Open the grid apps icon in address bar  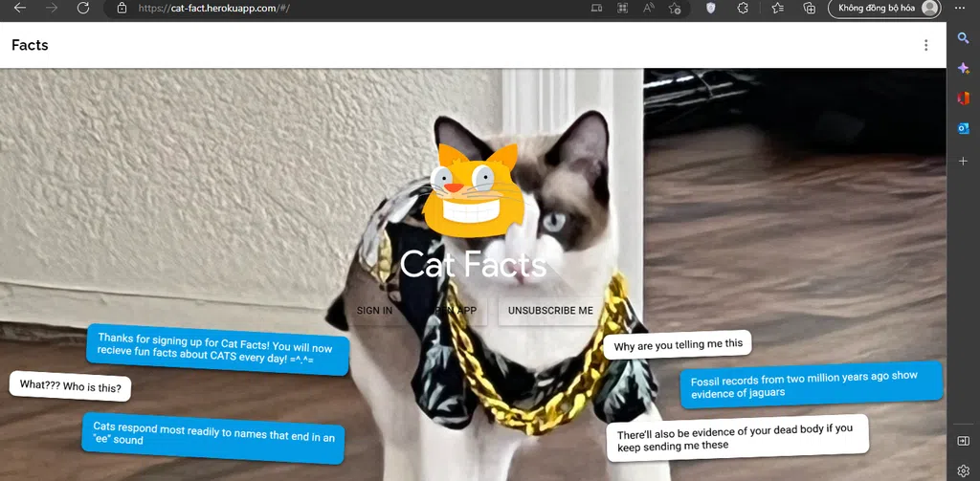[622, 8]
